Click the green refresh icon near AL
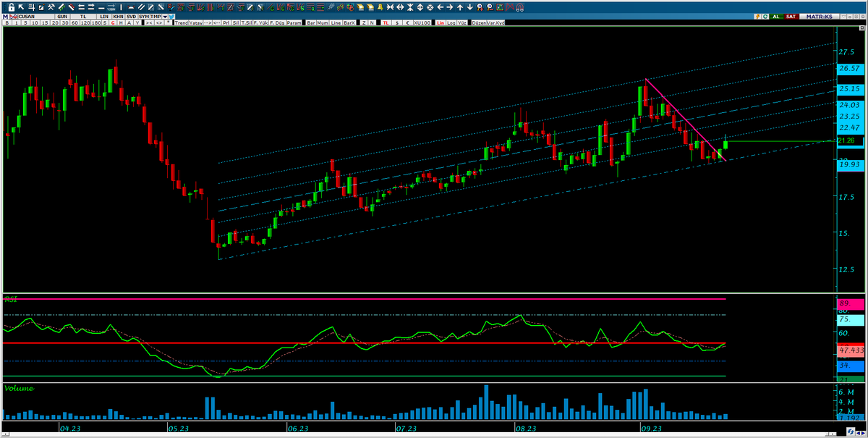Image resolution: width=868 pixels, height=438 pixels. tap(765, 17)
